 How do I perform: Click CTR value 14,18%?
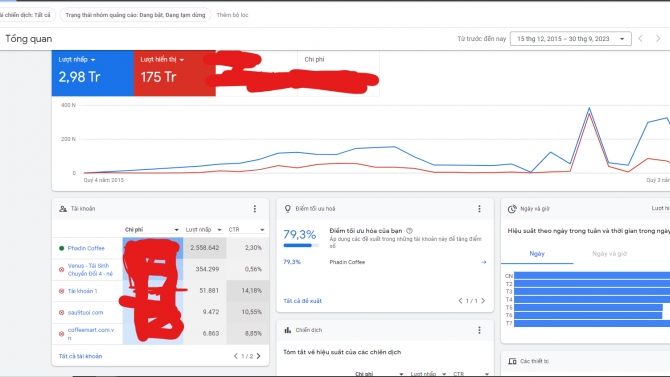point(251,290)
